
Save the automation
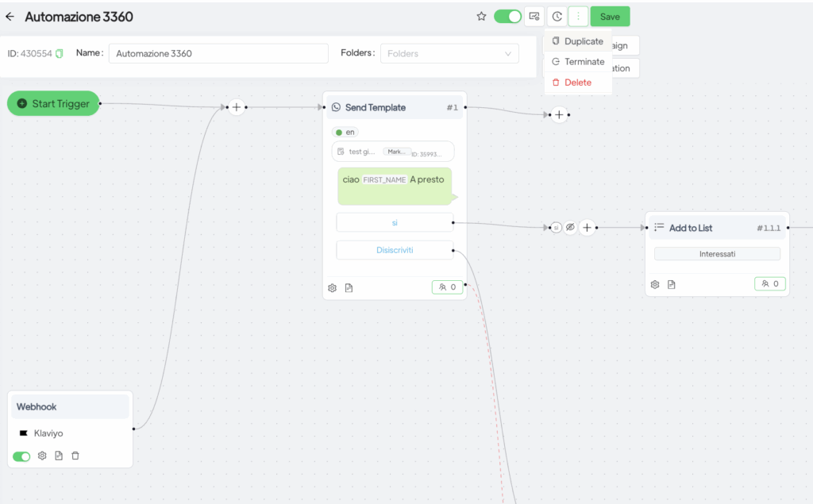tap(610, 17)
